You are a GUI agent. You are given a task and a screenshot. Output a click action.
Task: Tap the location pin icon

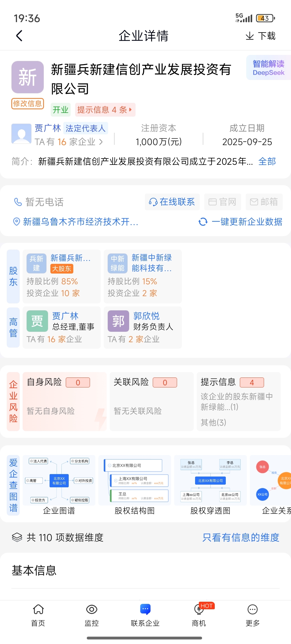tap(17, 222)
